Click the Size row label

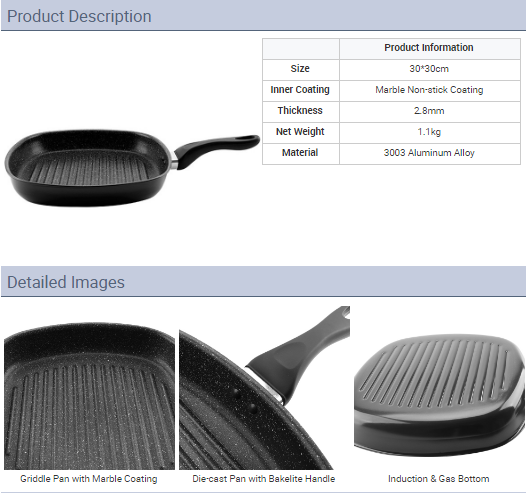point(300,69)
